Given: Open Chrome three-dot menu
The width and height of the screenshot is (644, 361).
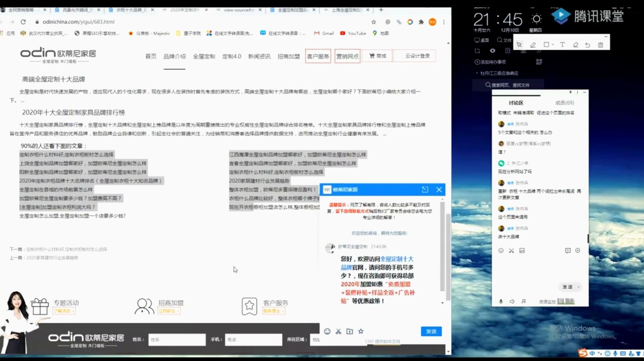Looking at the screenshot, I should click(x=444, y=22).
